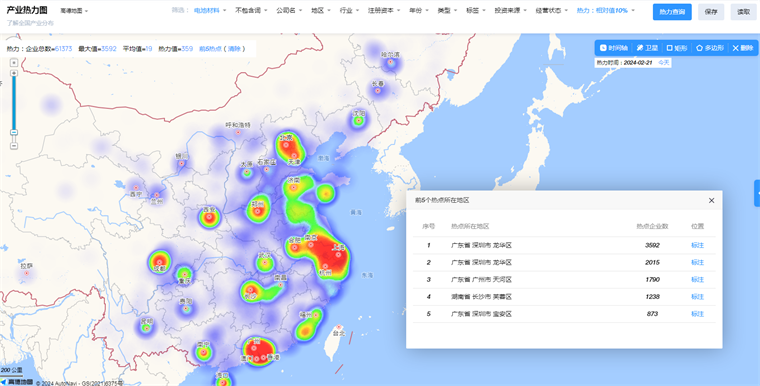Viewport: 760px width, 386px height.
Task: Click the small square above zoom plus
Action: [14, 62]
